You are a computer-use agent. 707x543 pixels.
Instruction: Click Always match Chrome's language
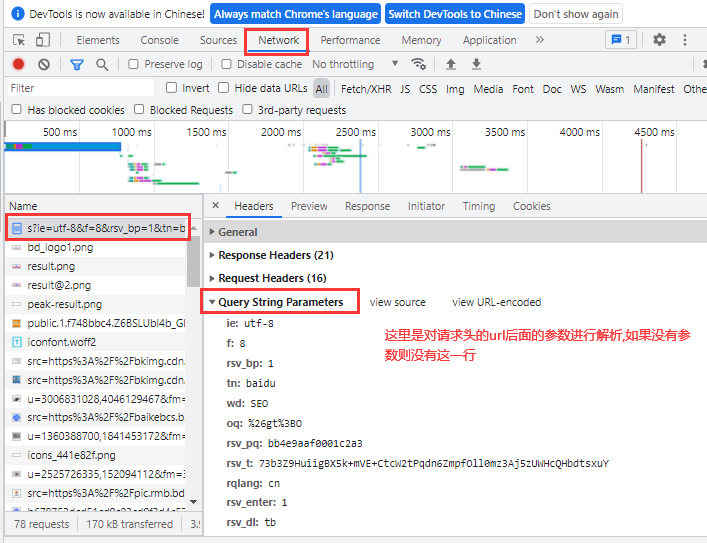295,14
